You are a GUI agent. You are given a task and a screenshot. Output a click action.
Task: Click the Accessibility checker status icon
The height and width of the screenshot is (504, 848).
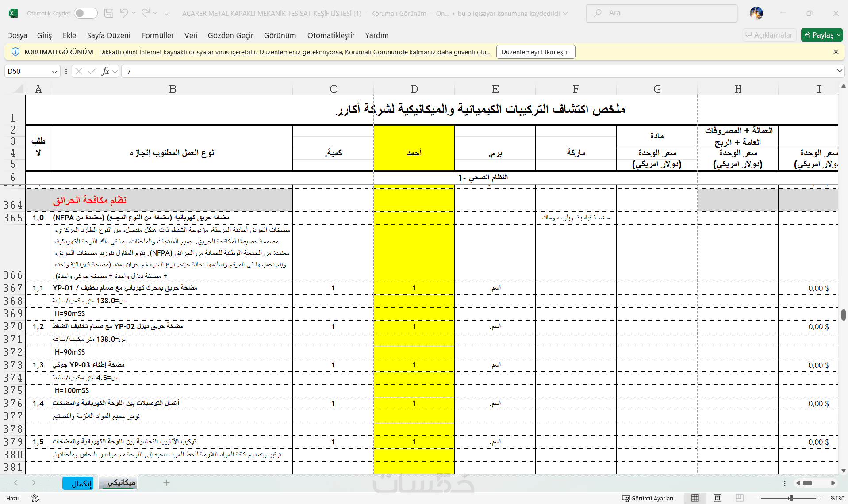tap(35, 498)
